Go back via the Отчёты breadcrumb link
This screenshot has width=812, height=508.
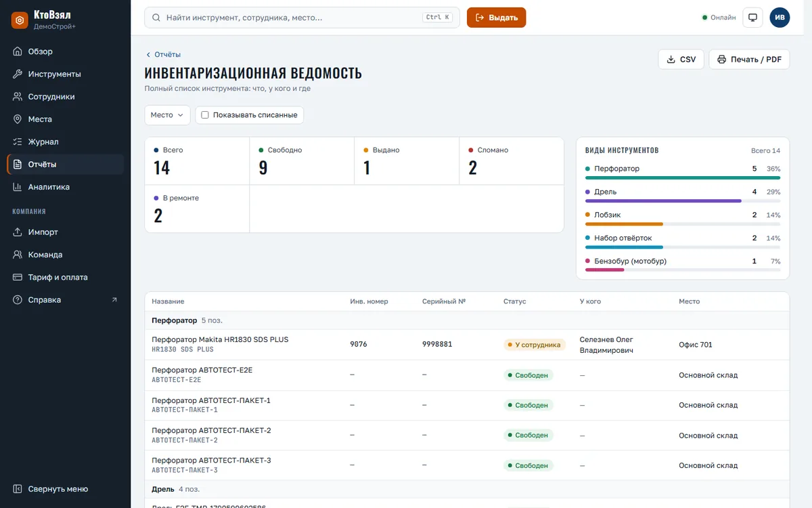[164, 54]
